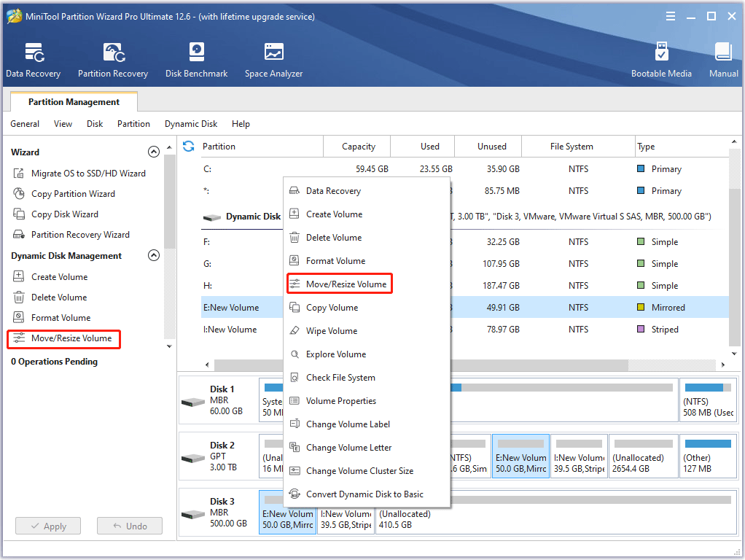
Task: Launch Partition Recovery from top toolbar
Action: (x=113, y=60)
